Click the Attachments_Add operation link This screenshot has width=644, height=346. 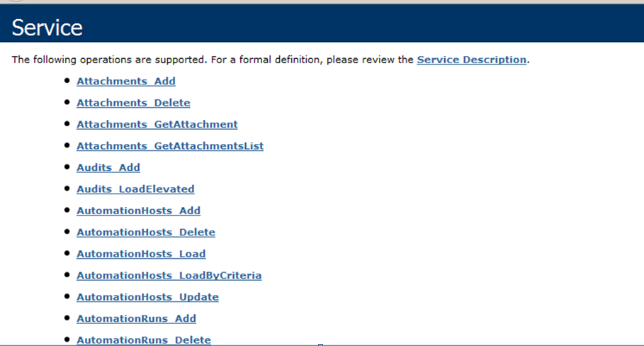pyautogui.click(x=125, y=82)
